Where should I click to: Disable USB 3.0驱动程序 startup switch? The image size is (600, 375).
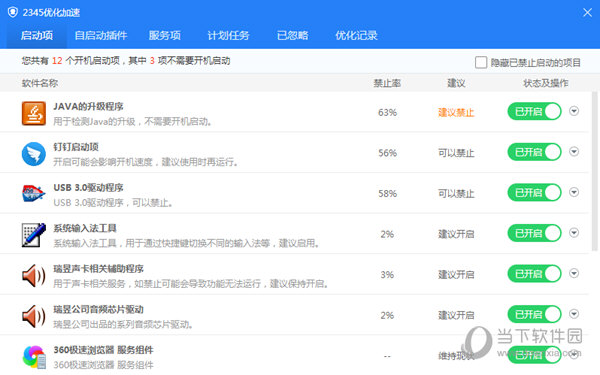(x=534, y=192)
